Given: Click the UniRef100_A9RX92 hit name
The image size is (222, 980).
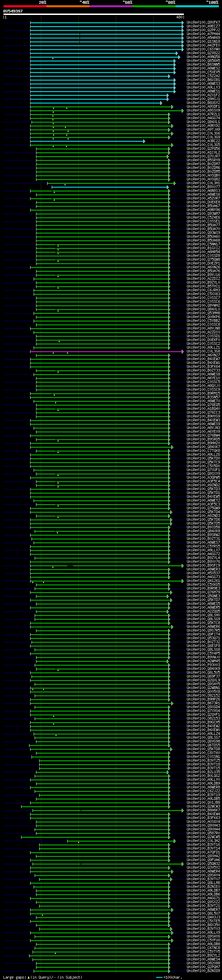Looking at the screenshot, I should [203, 126].
